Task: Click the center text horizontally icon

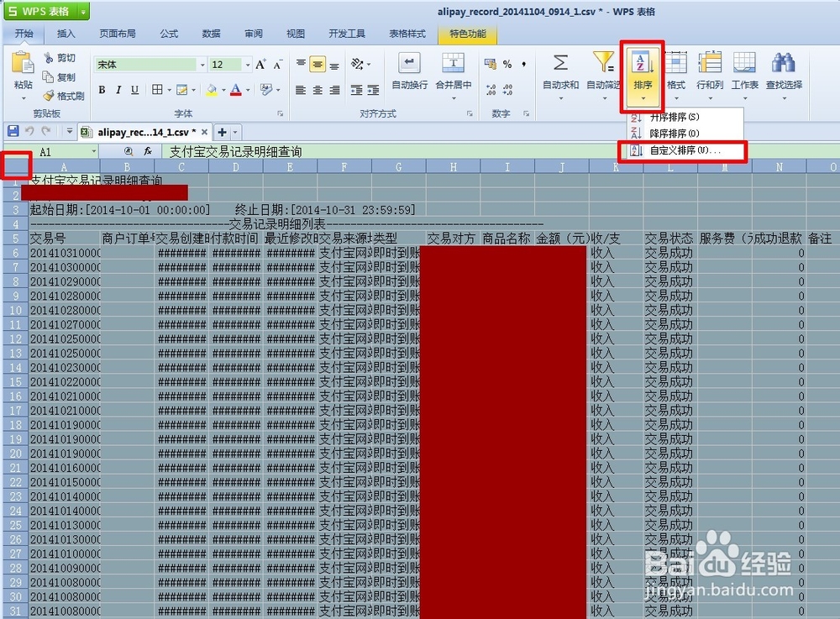Action: point(318,90)
